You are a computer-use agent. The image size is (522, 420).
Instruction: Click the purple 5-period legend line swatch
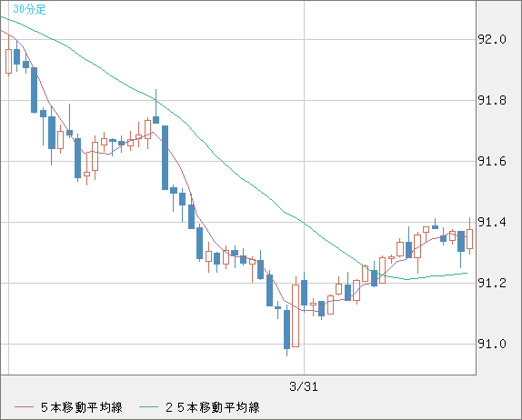[x=24, y=407]
